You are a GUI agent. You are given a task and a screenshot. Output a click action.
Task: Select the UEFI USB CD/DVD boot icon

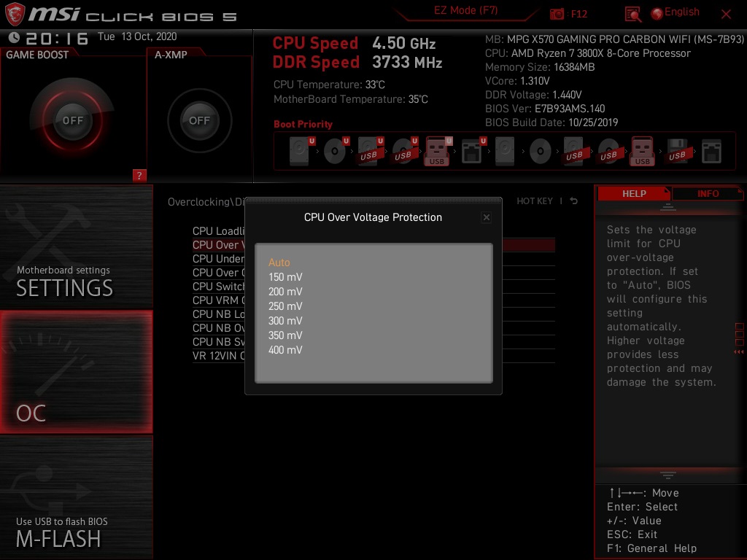[x=405, y=151]
